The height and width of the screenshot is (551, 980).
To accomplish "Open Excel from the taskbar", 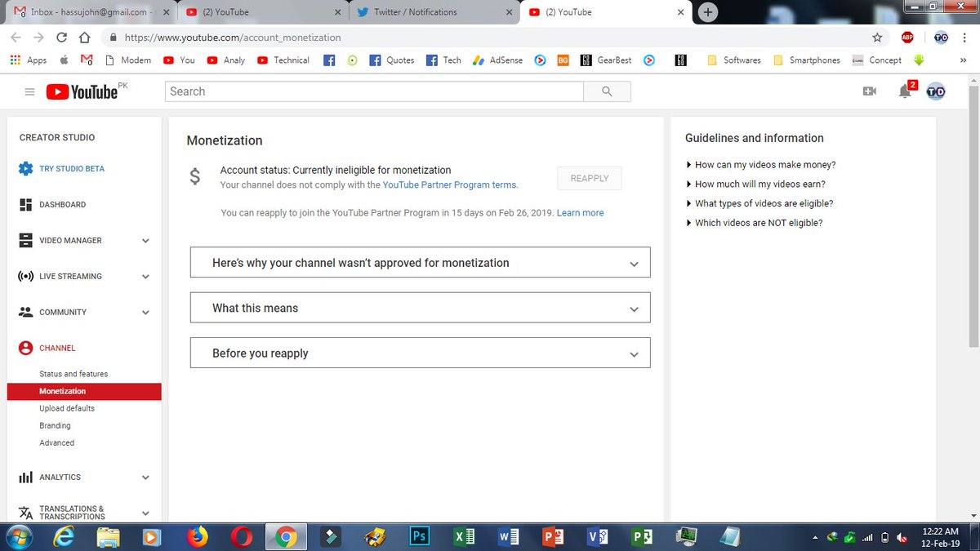I will [464, 536].
